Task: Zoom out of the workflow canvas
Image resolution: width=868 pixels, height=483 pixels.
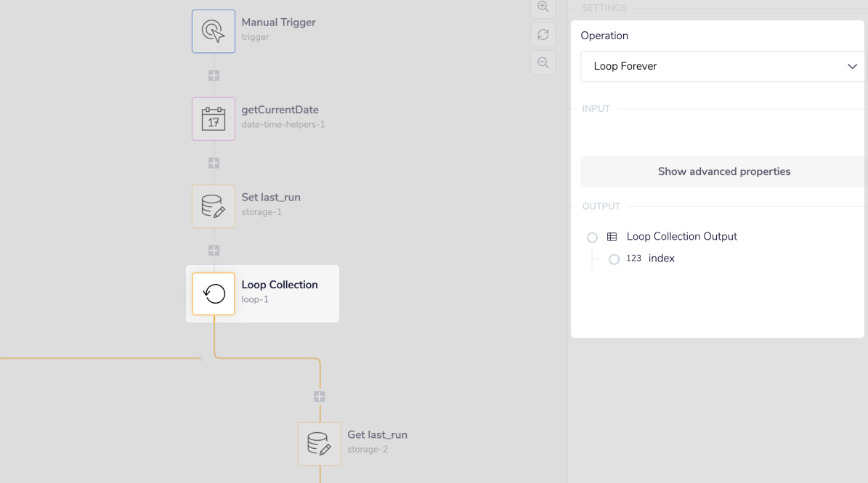Action: (543, 62)
